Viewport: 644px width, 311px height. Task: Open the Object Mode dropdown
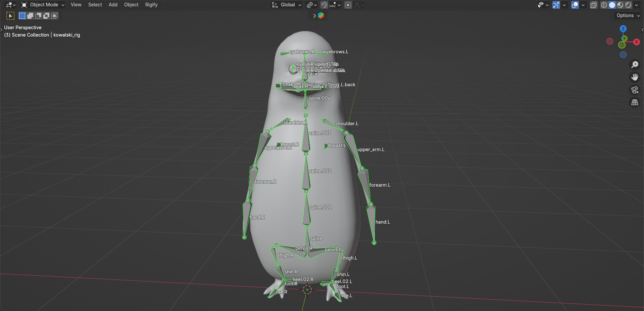[43, 5]
